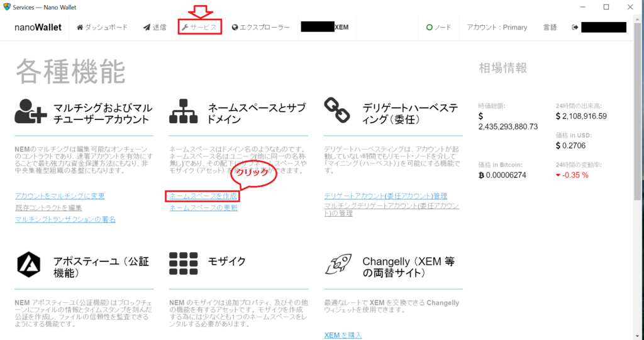Open the 言語 language menu

click(550, 28)
